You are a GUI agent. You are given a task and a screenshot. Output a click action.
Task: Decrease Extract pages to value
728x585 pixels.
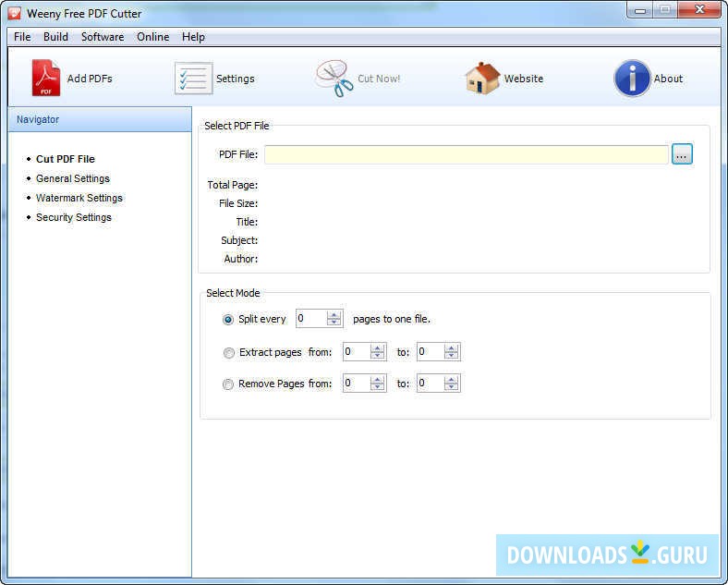click(451, 356)
